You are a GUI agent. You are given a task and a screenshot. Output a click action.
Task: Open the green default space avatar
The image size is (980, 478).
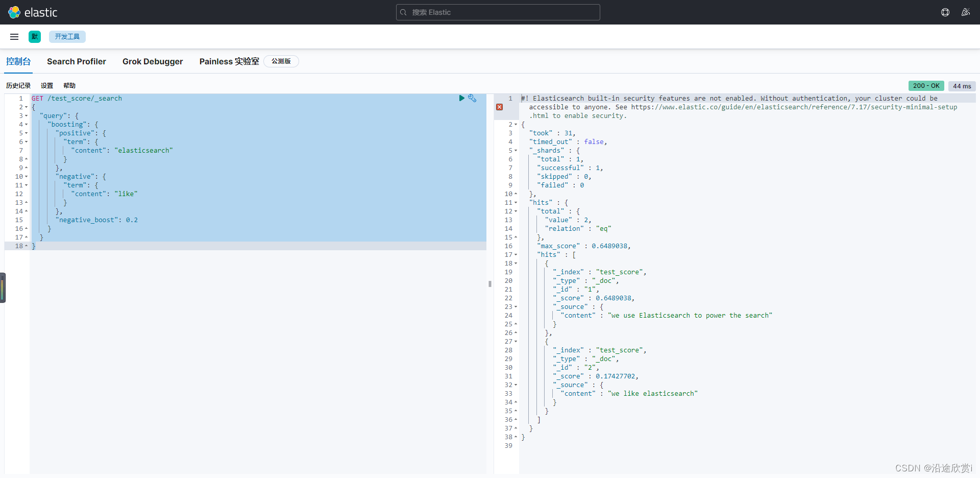pos(35,37)
